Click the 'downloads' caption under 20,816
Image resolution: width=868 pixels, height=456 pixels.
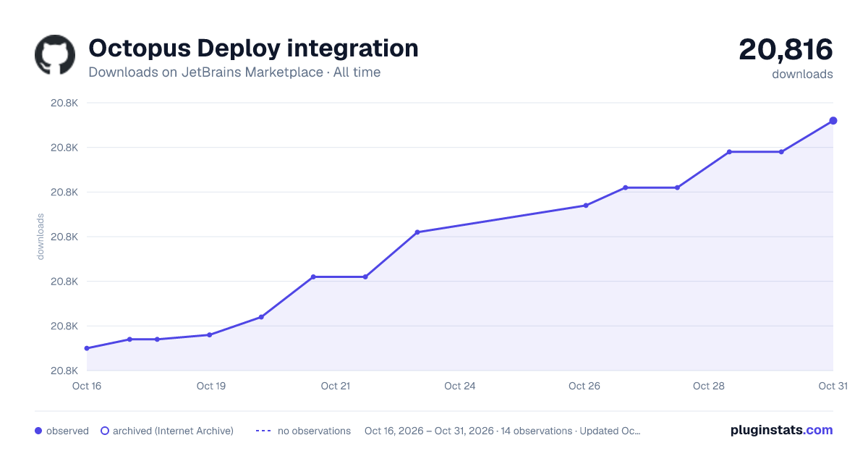pos(802,74)
